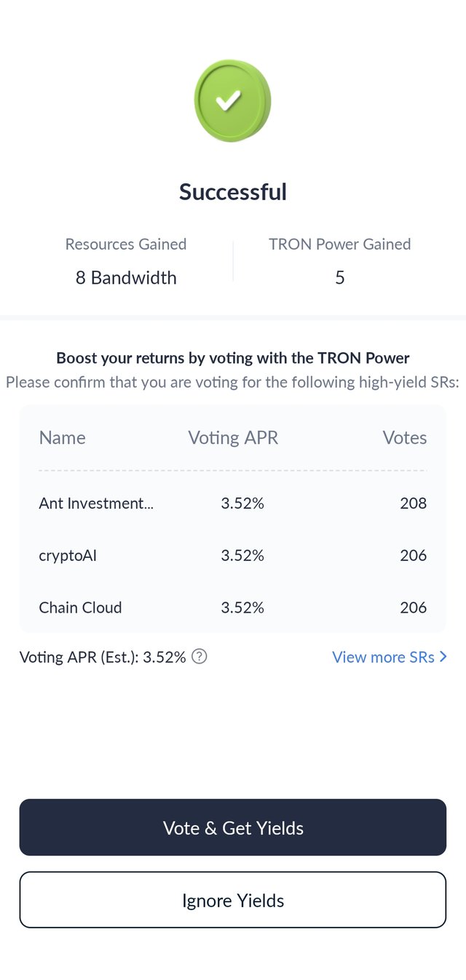Tap the Voting APR column header
This screenshot has height=980, width=466.
pyautogui.click(x=233, y=437)
